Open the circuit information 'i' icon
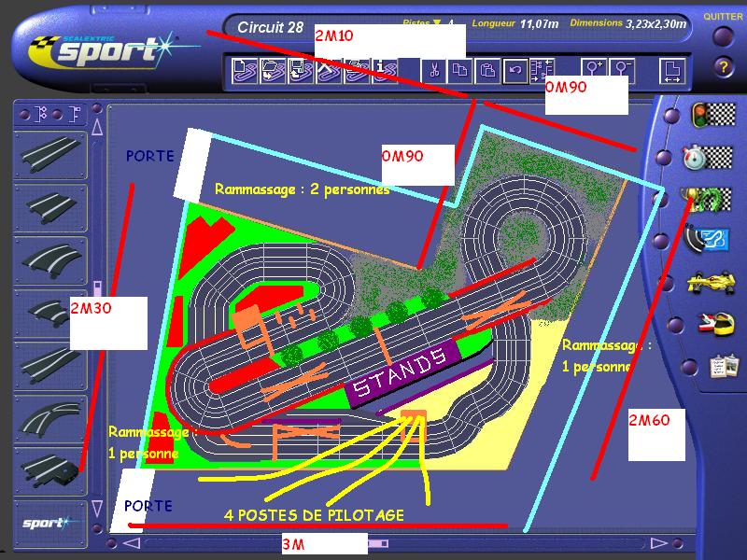747x560 pixels. (385, 70)
